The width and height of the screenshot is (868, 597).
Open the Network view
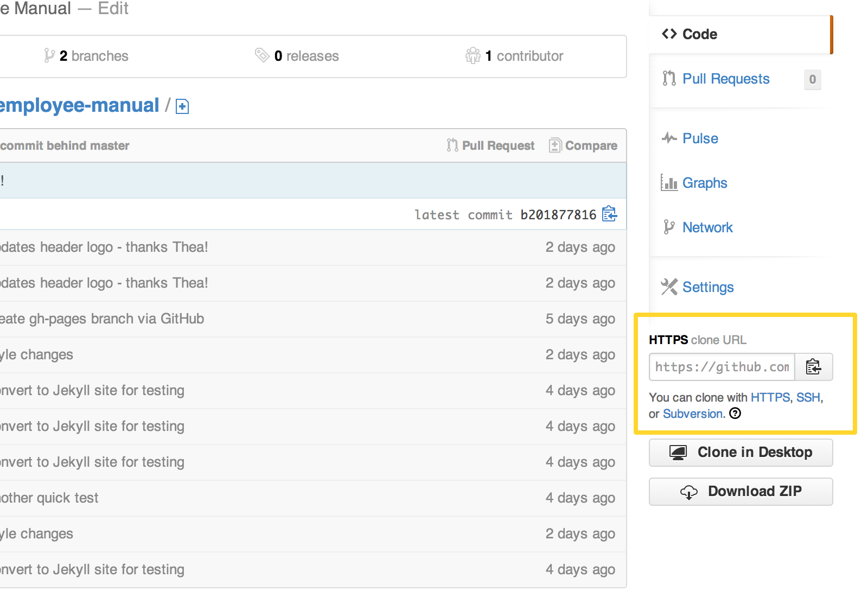pos(707,227)
